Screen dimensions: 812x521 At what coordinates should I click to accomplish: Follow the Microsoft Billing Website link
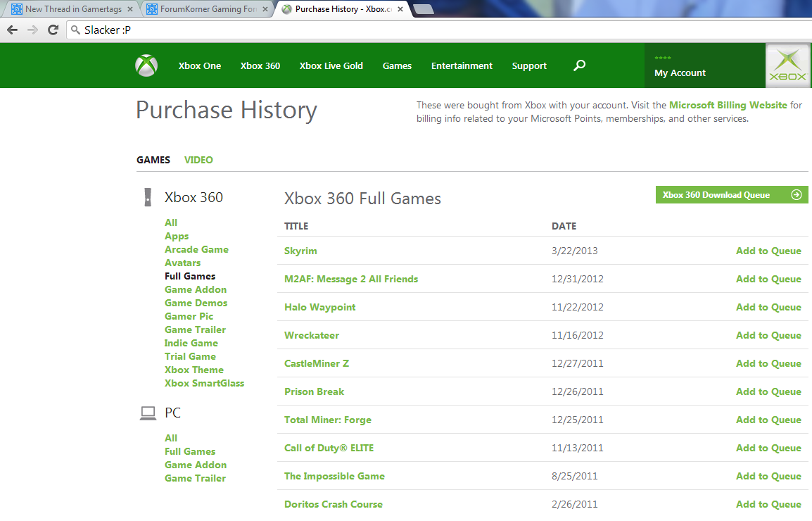click(728, 105)
